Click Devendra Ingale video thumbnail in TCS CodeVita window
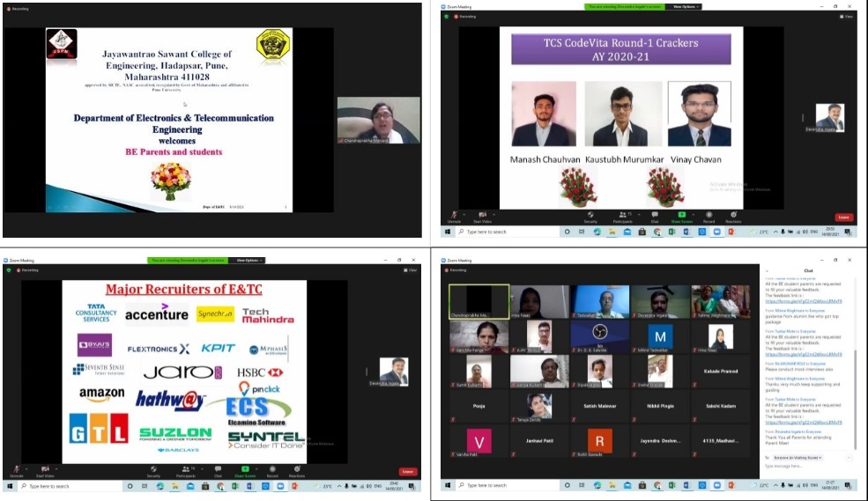Screen dimensions: 868x501 coord(830,117)
